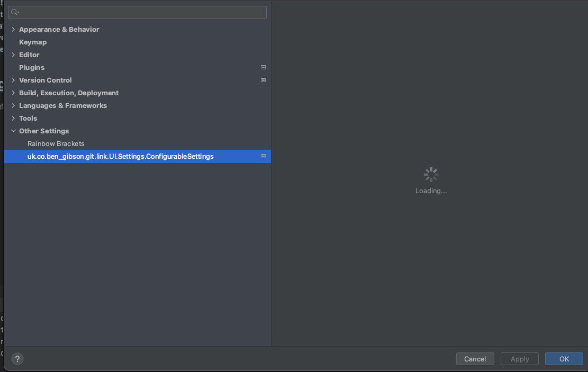
Task: Expand the Tools section
Action: pos(13,118)
